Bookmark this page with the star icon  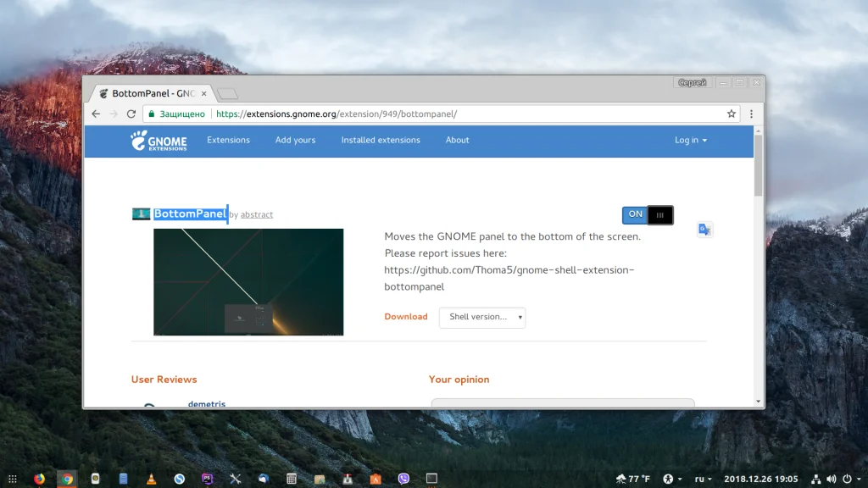pos(732,114)
